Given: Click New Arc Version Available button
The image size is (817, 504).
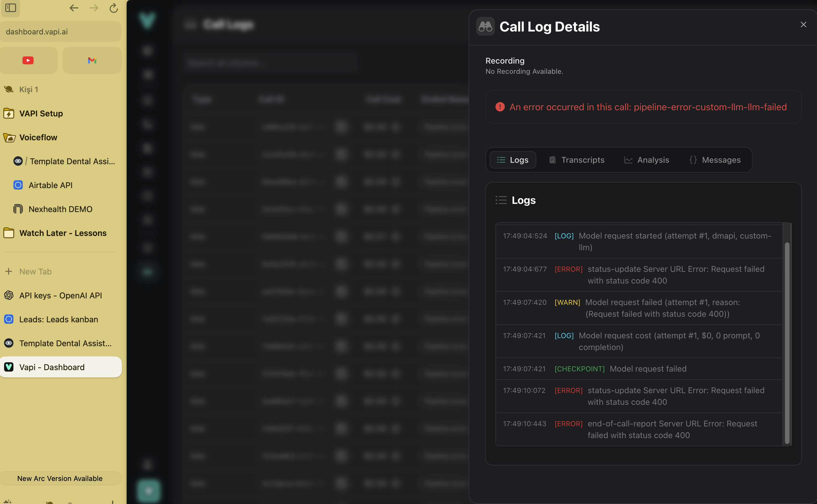Looking at the screenshot, I should 60,478.
